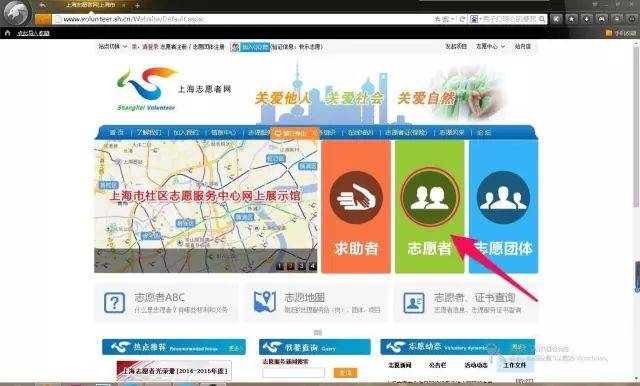Open the 志愿者证(保险) navigation item
640x386 pixels.
[x=406, y=132]
